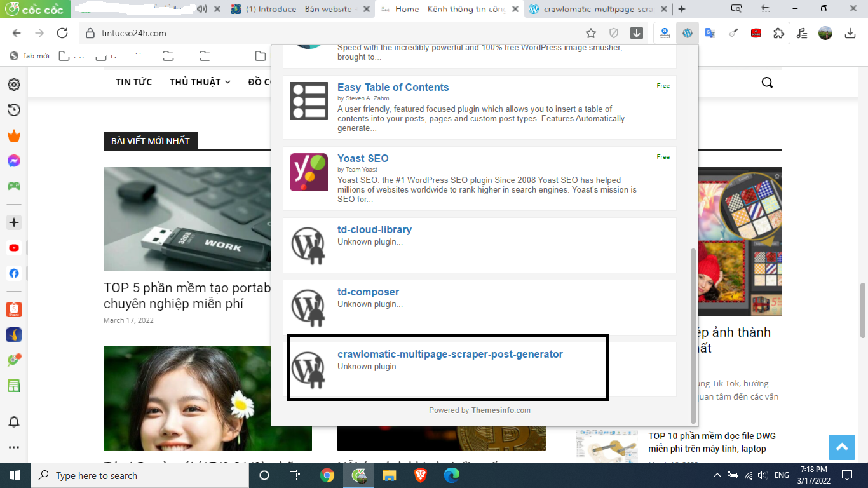Screen dimensions: 868x488
Task: Click the download arrow button in address bar
Action: (637, 33)
